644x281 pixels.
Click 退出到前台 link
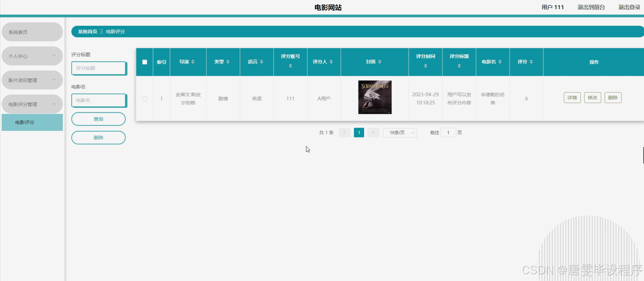pos(591,7)
